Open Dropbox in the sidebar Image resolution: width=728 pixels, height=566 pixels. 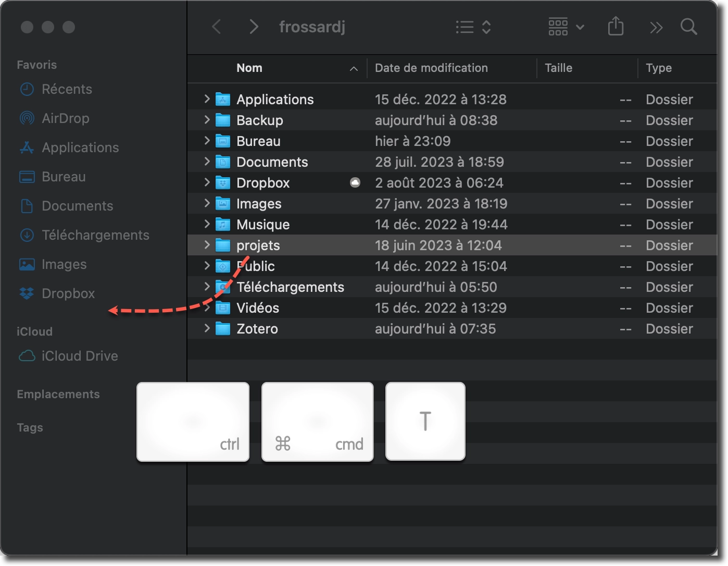click(57, 293)
